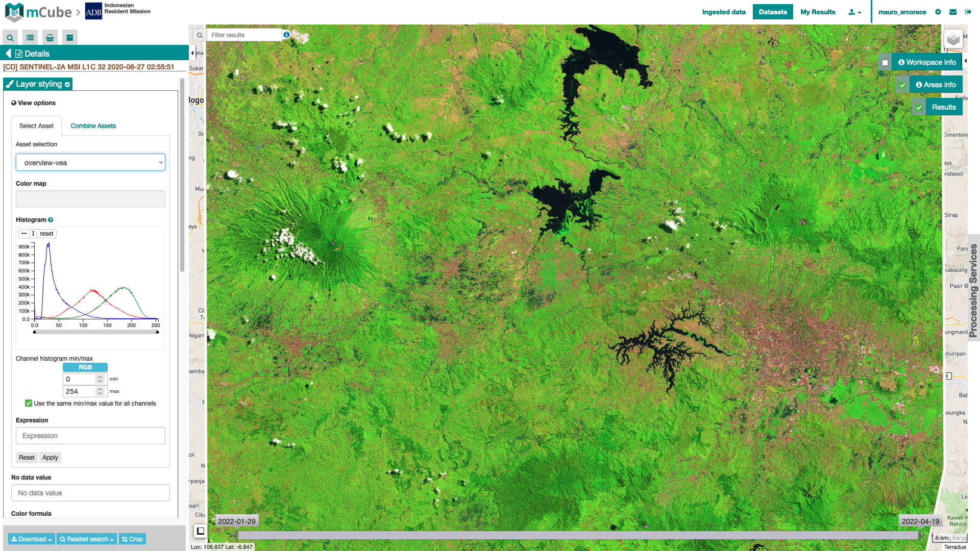This screenshot has width=980, height=551.
Task: Uncheck same min/max for all channels
Action: 29,404
